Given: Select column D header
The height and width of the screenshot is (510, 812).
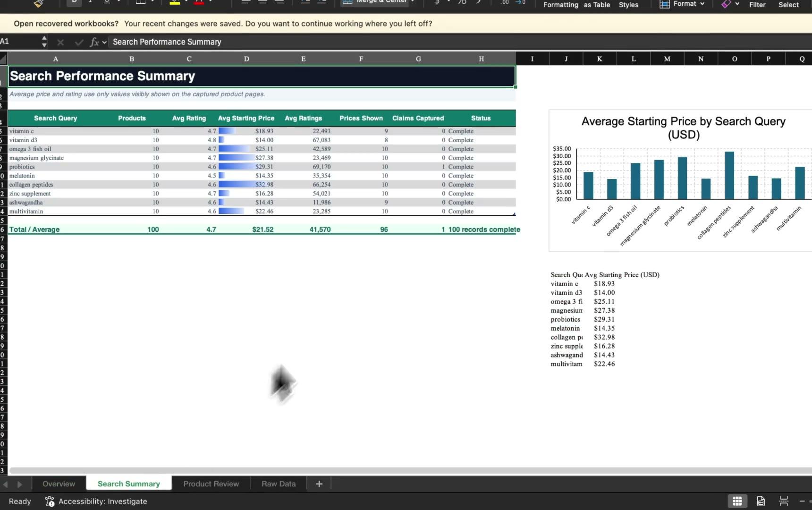Looking at the screenshot, I should (246, 59).
